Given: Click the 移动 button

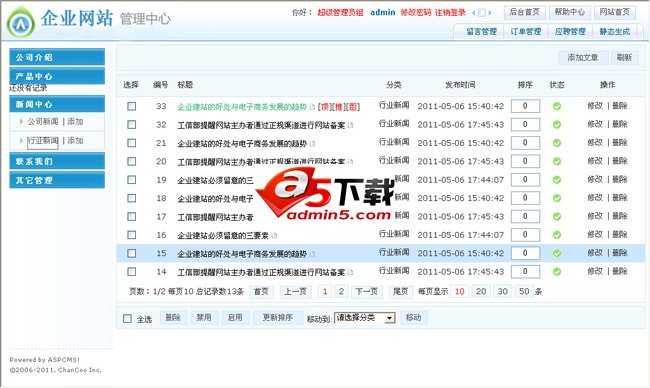Looking at the screenshot, I should pyautogui.click(x=414, y=318).
